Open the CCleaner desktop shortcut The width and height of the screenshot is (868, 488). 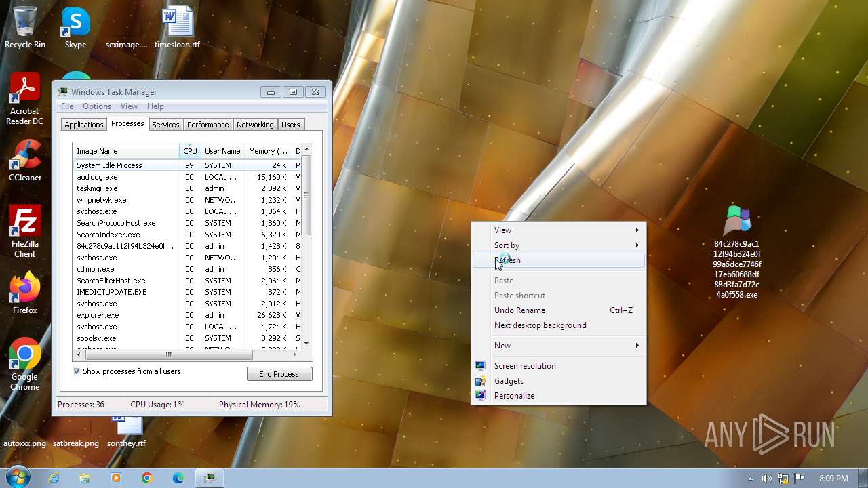coord(25,161)
